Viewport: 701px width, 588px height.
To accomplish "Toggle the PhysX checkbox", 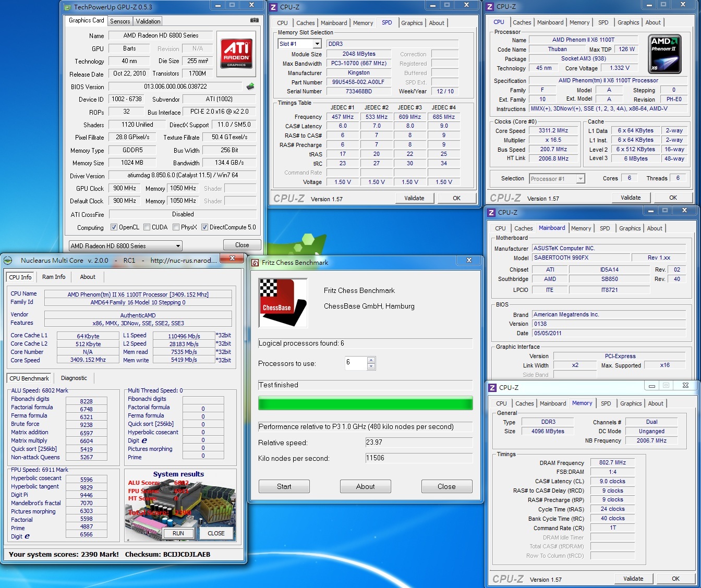I will (x=176, y=227).
